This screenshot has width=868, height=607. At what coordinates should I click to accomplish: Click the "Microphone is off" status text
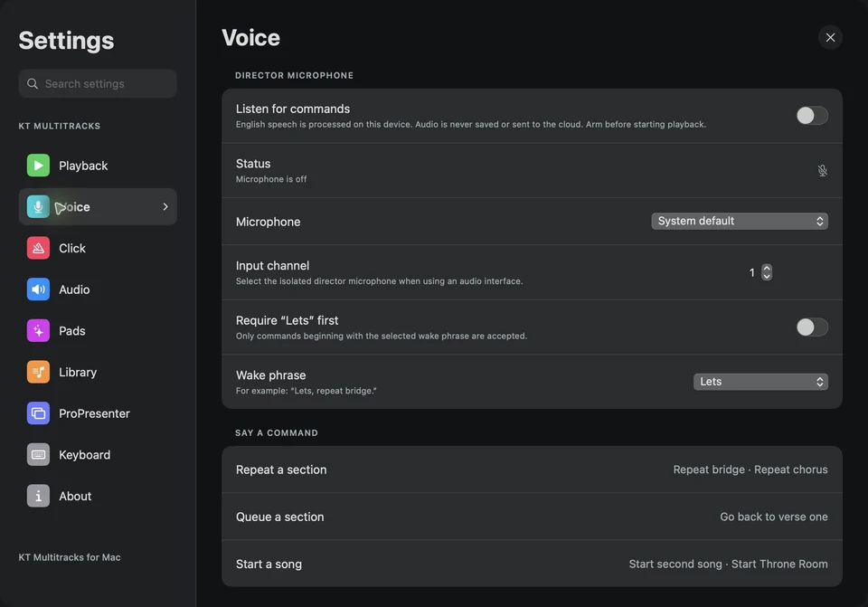(271, 179)
